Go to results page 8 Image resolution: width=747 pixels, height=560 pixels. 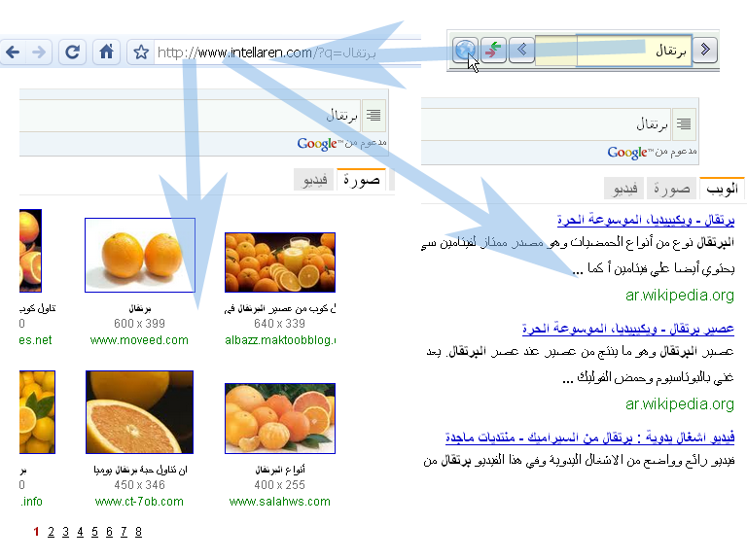pyautogui.click(x=138, y=532)
